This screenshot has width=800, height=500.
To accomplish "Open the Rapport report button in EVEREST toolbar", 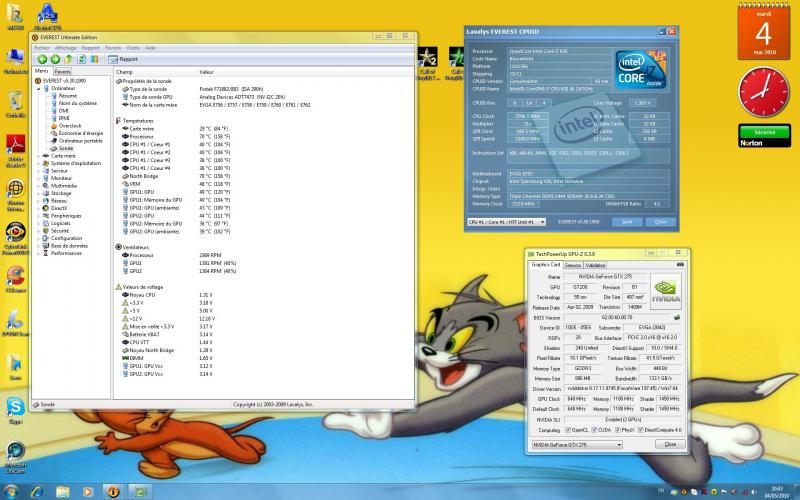I will coord(123,59).
